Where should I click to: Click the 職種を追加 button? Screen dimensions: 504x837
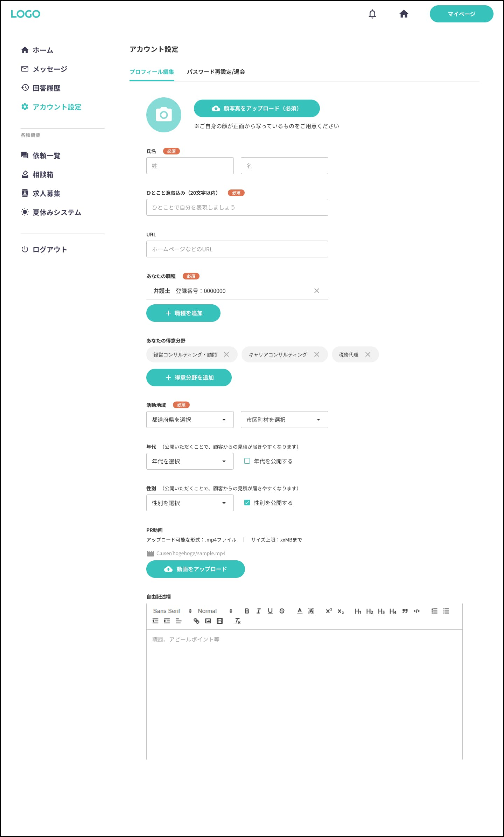coord(183,313)
